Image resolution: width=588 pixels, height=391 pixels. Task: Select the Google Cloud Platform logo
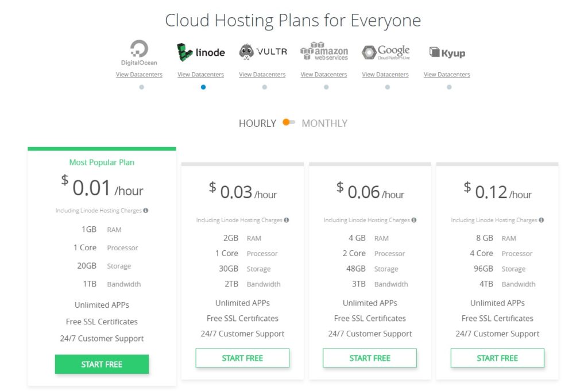tap(385, 52)
